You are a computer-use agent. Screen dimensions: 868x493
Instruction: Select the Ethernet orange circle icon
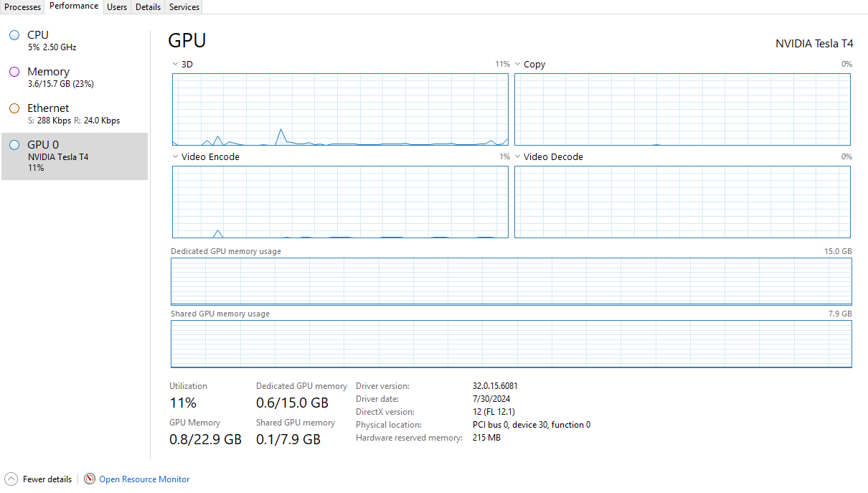[14, 108]
